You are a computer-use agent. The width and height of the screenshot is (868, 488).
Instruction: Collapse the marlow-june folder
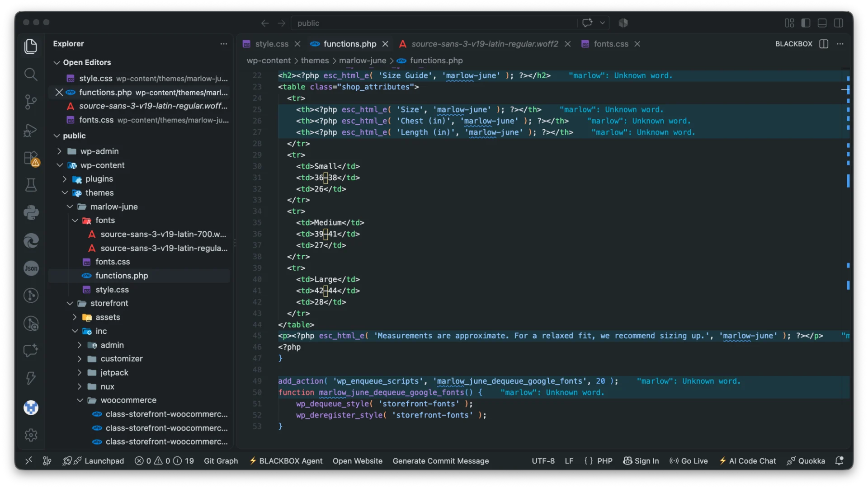(x=70, y=206)
